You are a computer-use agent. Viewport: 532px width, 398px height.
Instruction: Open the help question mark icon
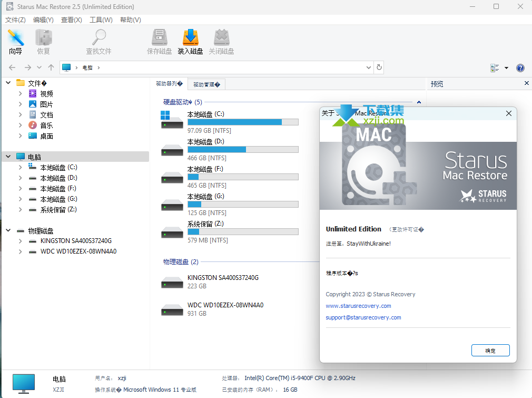(520, 68)
